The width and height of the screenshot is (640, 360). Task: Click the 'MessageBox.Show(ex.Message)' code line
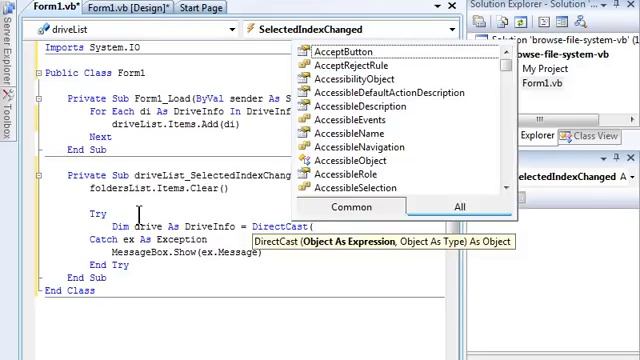coord(187,252)
